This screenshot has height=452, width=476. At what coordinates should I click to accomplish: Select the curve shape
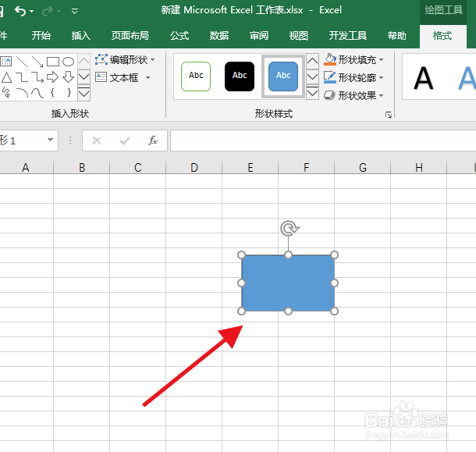coord(37,92)
